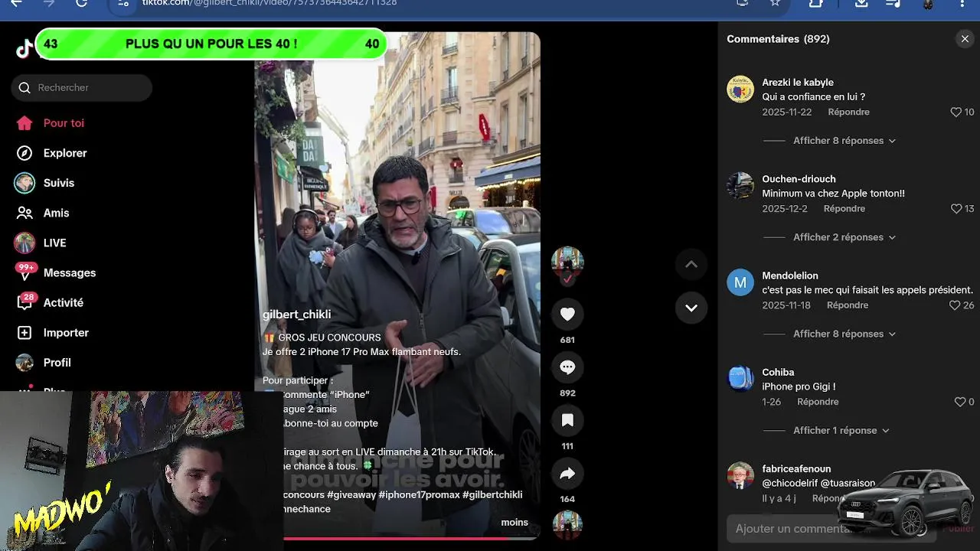Share the video using the arrow icon

point(567,474)
